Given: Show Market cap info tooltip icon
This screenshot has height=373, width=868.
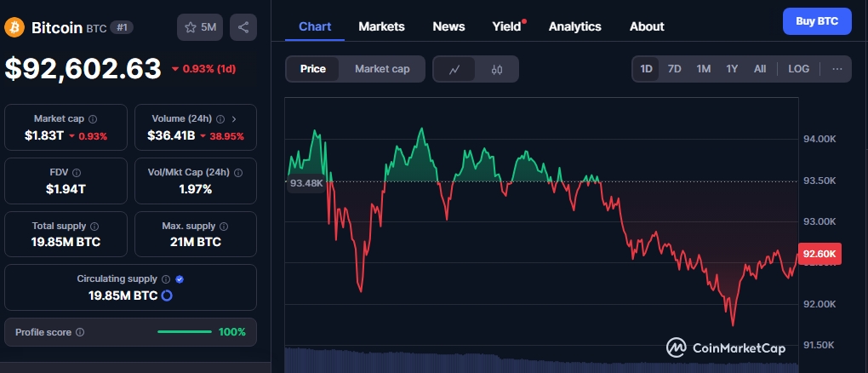Looking at the screenshot, I should click(93, 118).
